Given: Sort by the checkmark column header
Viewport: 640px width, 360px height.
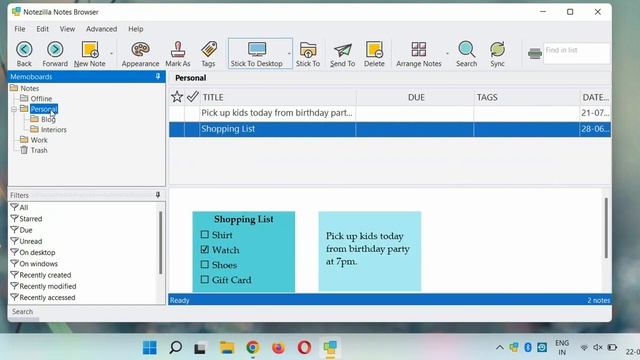Looking at the screenshot, I should coord(192,97).
